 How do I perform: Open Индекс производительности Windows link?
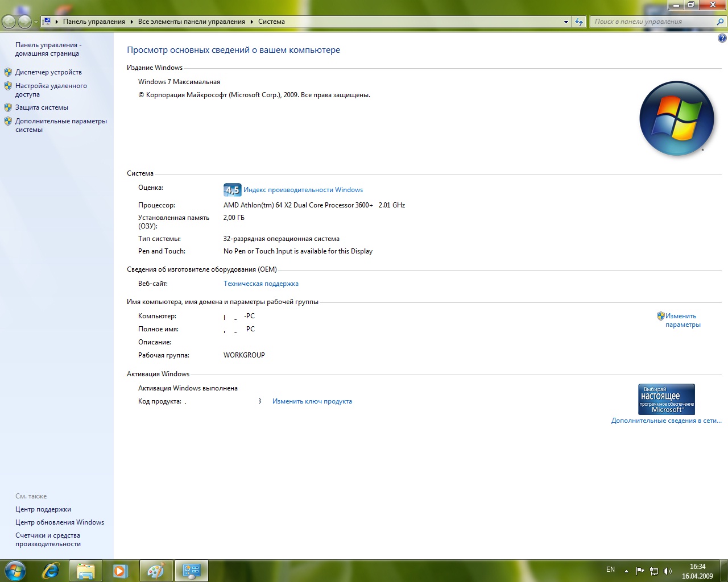[303, 190]
